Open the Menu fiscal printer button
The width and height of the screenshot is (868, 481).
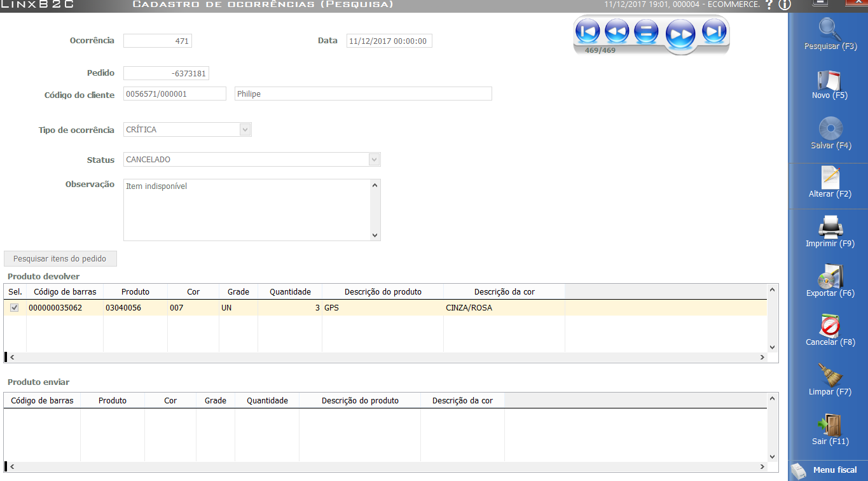point(829,470)
